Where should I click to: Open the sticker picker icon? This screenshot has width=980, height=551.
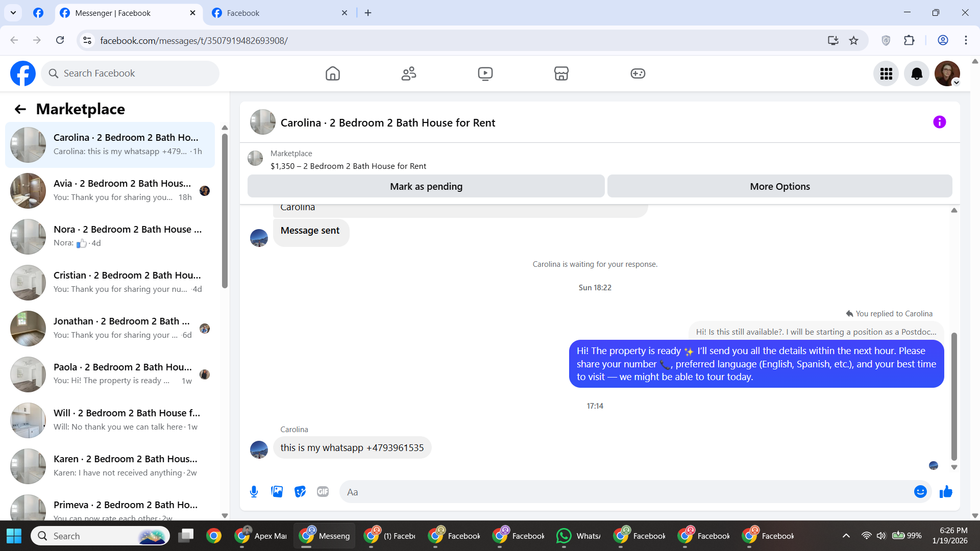(x=300, y=492)
